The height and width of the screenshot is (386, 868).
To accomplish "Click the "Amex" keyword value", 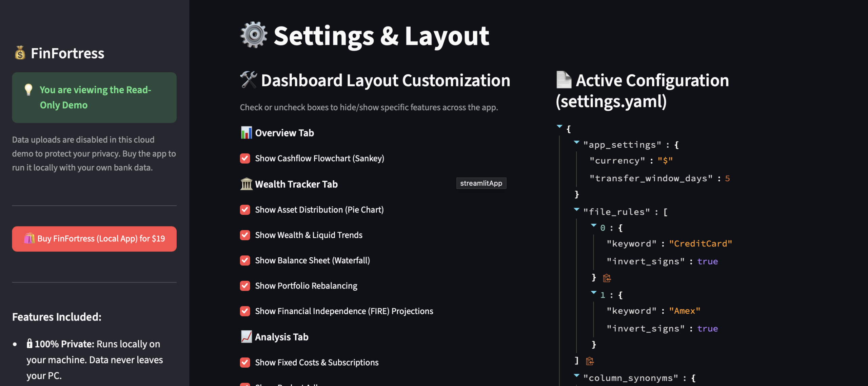I will click(685, 311).
